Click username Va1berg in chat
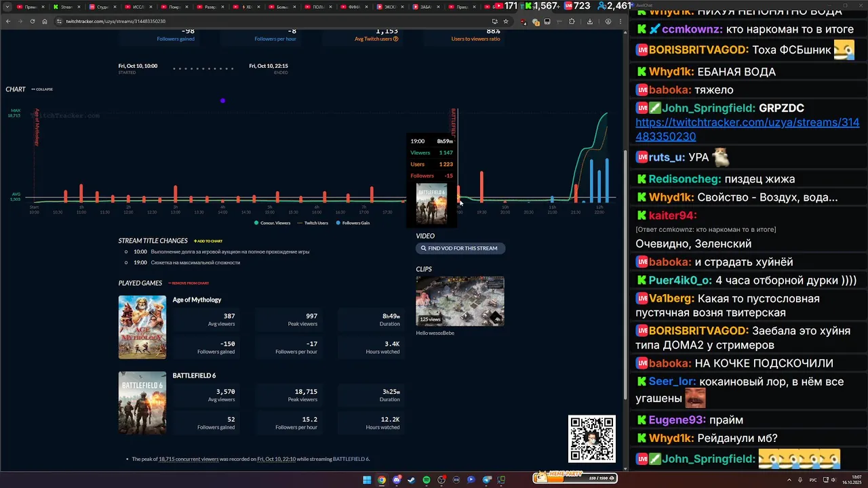Screen dimensions: 868x488 coord(671,298)
